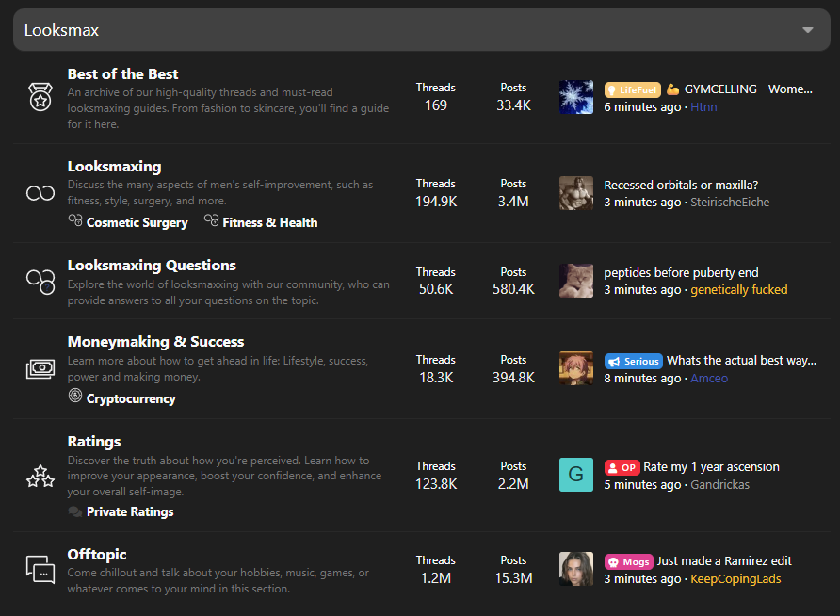Screen dimensions: 840x616
Task: Open the Looksmaxing Questions forum title
Action: coord(152,266)
